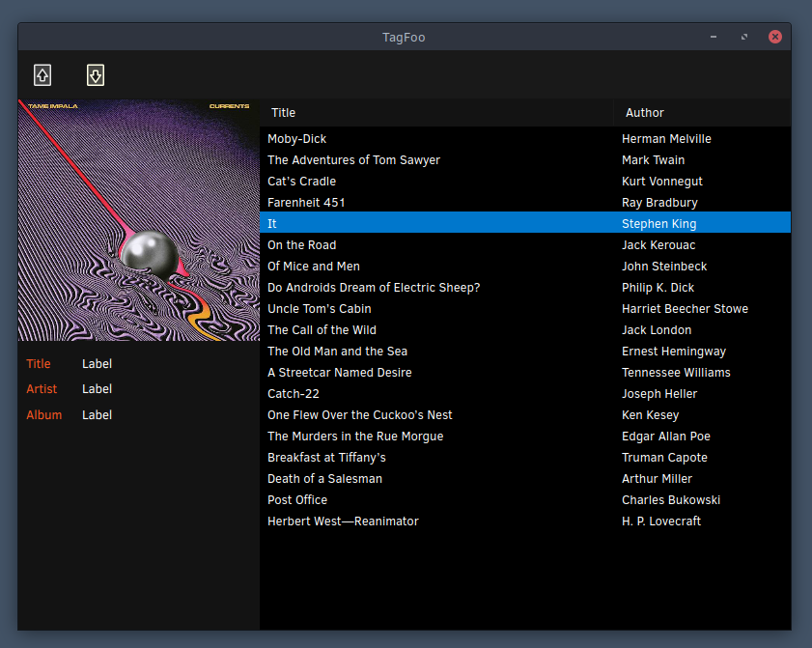Viewport: 812px width, 648px height.
Task: Select Herbert West—Reanimator row
Action: tap(525, 521)
